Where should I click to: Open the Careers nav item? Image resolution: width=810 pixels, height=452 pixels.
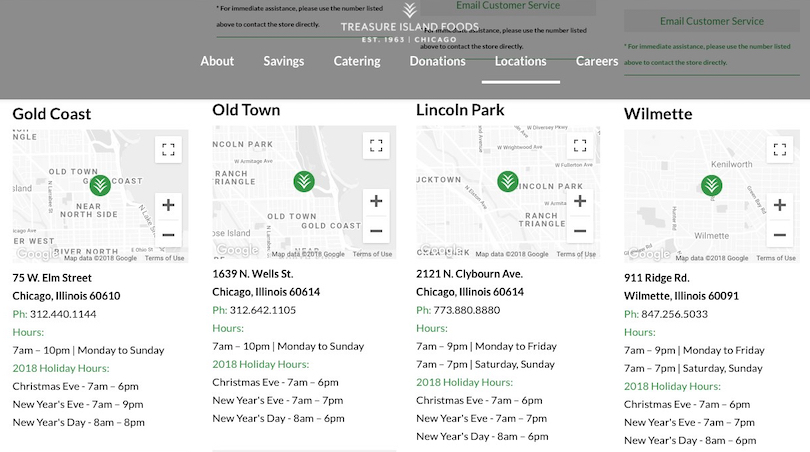coord(597,61)
